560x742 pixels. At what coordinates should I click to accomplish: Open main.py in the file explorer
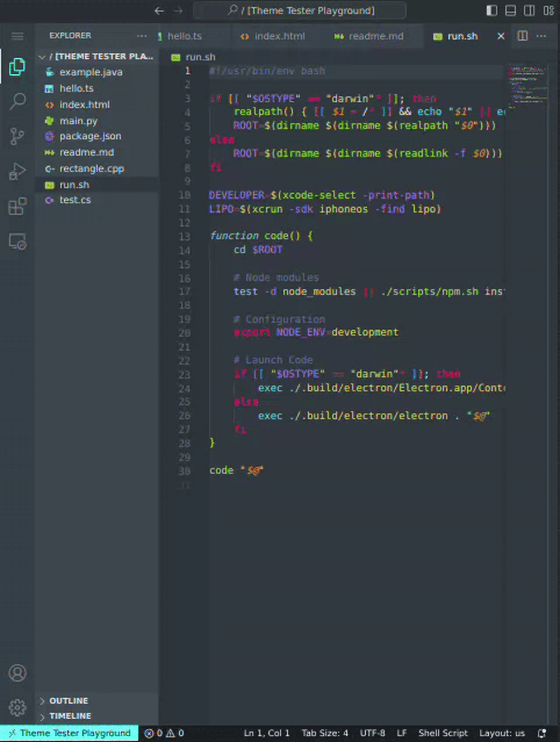tap(79, 121)
